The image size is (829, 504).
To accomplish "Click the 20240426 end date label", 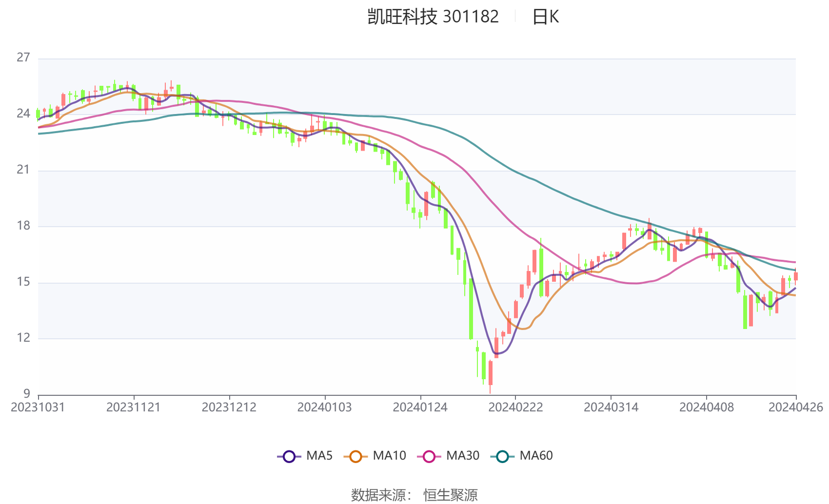I will pyautogui.click(x=795, y=407).
